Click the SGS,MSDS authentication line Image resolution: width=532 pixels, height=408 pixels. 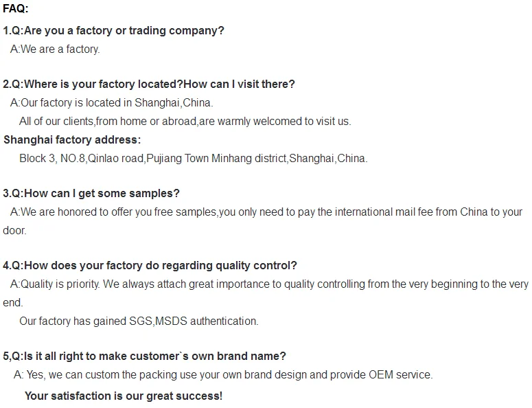tap(139, 321)
